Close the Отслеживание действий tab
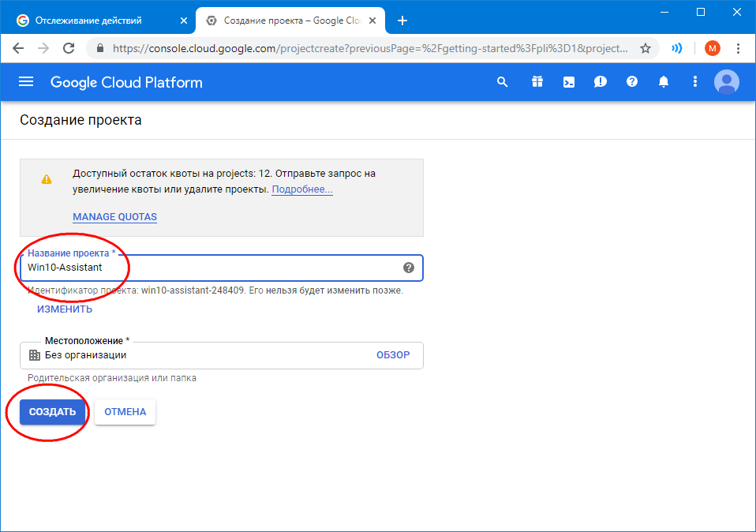Image resolution: width=756 pixels, height=532 pixels. 184,21
